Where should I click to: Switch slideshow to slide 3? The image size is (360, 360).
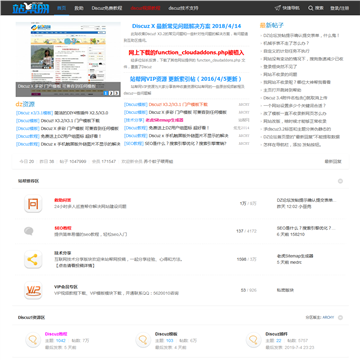coord(117,93)
